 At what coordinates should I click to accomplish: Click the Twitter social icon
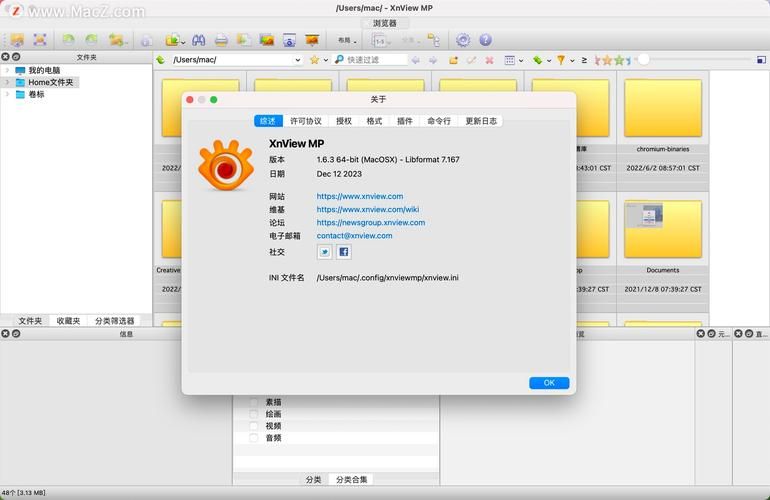pos(325,252)
